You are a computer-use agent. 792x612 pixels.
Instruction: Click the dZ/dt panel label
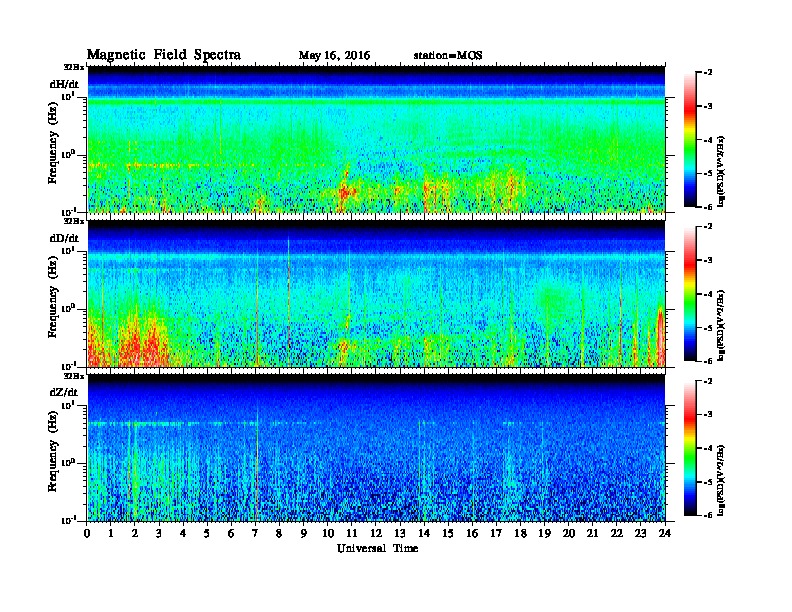64,392
